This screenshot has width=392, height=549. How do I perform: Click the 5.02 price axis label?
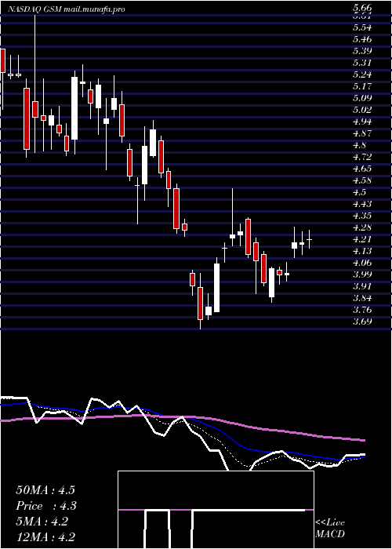click(362, 110)
